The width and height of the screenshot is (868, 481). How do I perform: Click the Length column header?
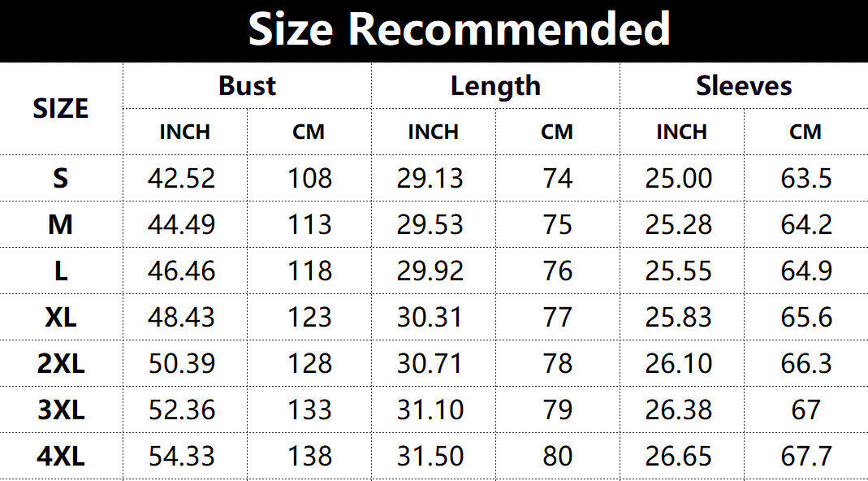pyautogui.click(x=495, y=86)
